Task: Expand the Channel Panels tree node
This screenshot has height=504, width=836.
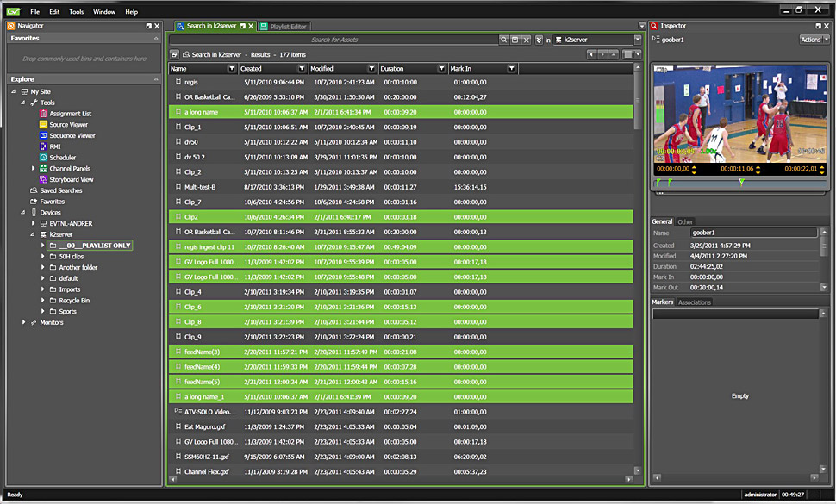Action: (x=34, y=169)
